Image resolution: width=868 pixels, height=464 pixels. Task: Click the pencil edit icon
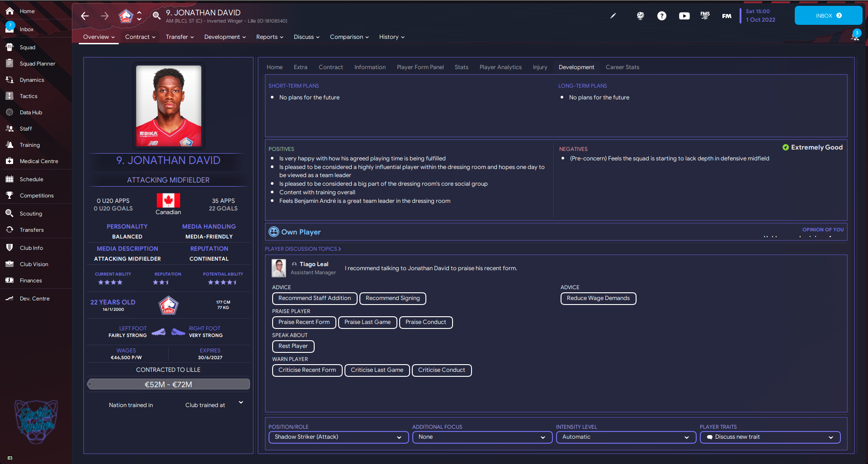click(x=613, y=16)
